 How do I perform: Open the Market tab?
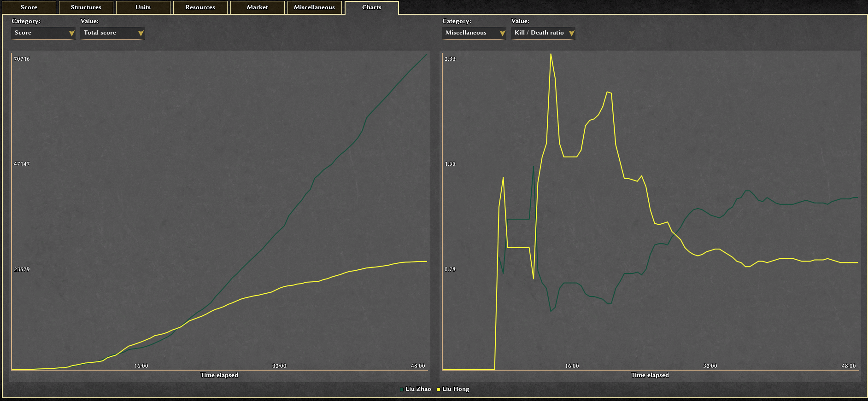[x=257, y=7]
